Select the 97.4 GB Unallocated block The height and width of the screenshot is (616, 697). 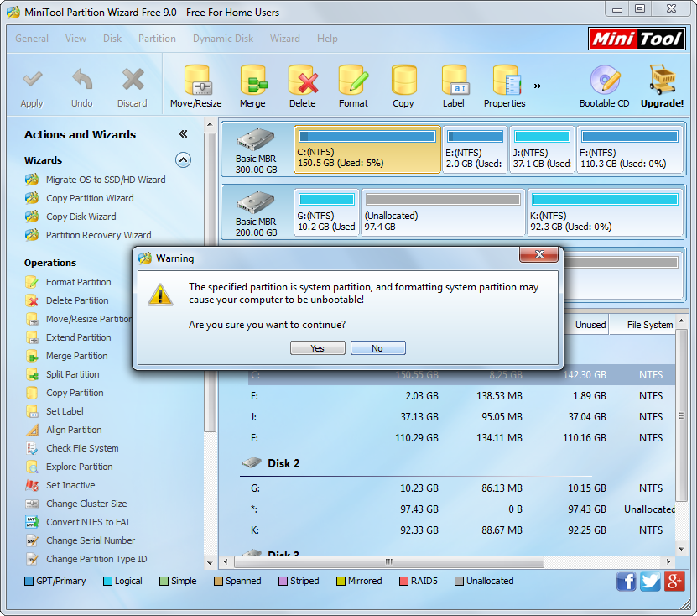(443, 212)
